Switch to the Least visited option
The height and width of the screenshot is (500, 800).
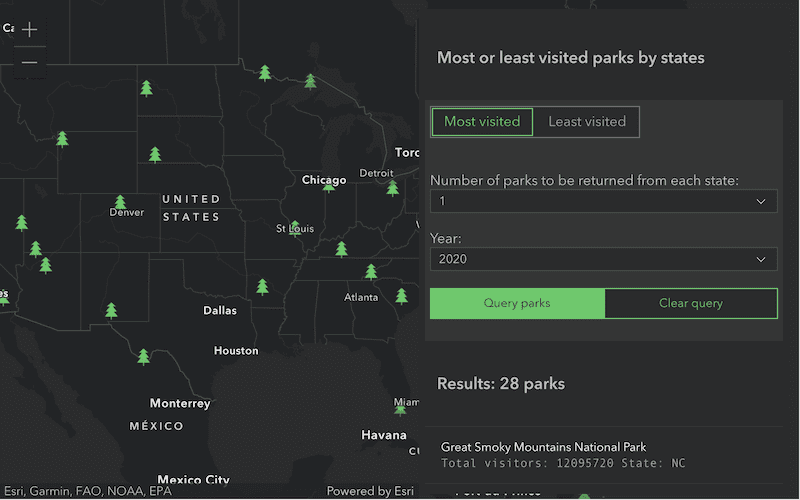click(587, 122)
